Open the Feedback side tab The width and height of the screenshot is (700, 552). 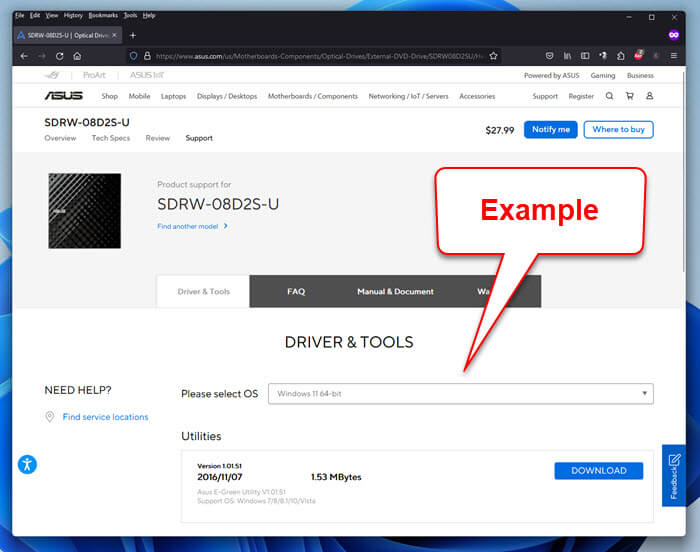click(674, 475)
